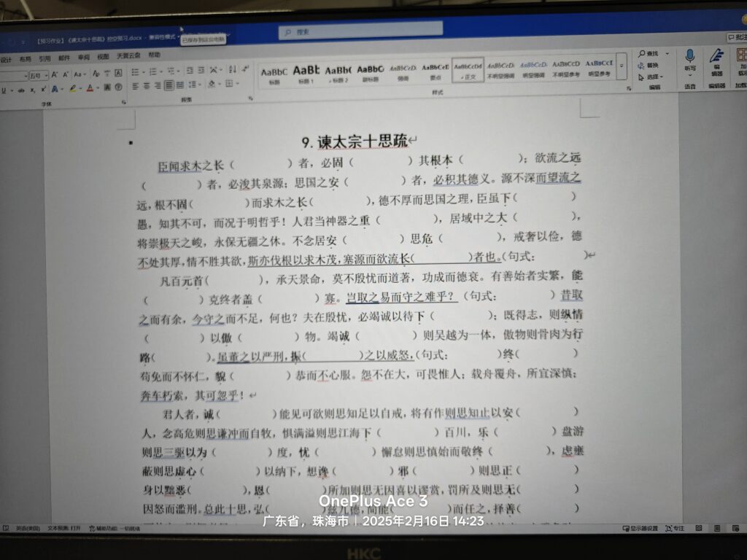Apply distributed alignment
The image size is (747, 560).
pos(180,85)
